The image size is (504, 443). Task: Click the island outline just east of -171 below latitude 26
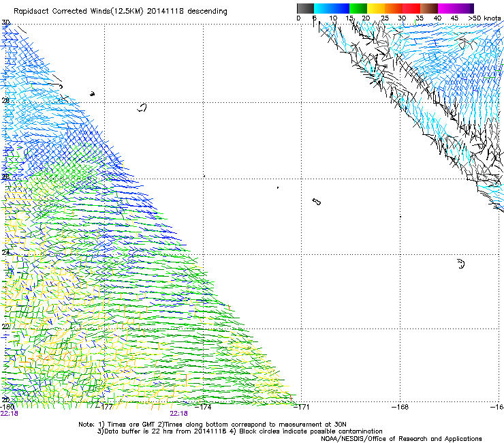316,202
